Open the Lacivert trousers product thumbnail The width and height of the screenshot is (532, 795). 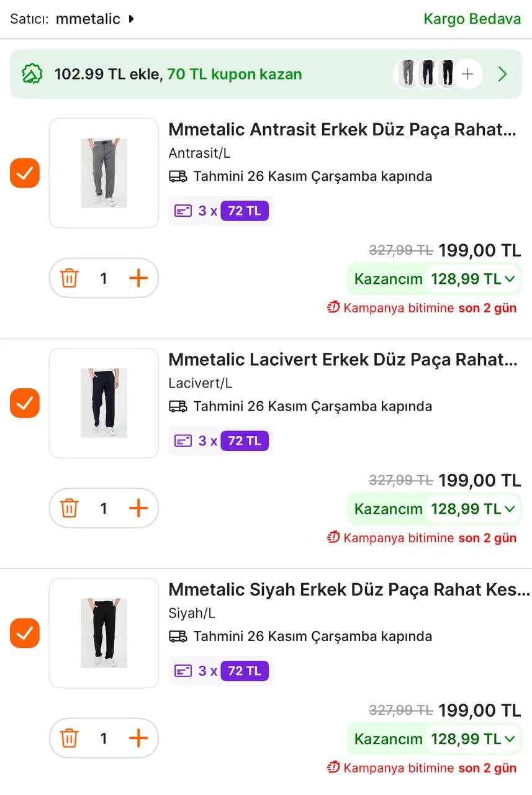pos(104,403)
